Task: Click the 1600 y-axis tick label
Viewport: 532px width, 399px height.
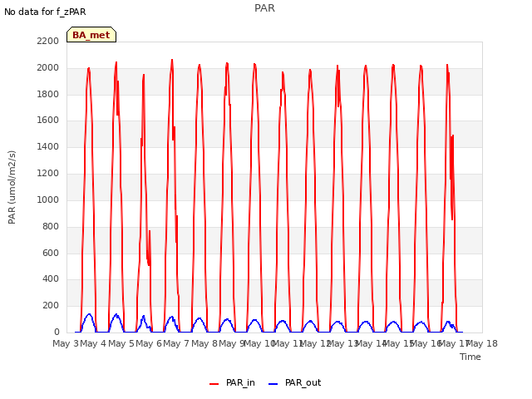Action: 48,120
